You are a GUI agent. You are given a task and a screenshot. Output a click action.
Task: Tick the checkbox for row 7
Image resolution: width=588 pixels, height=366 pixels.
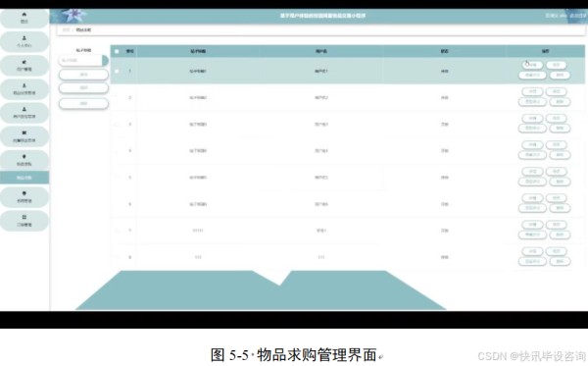click(x=117, y=231)
